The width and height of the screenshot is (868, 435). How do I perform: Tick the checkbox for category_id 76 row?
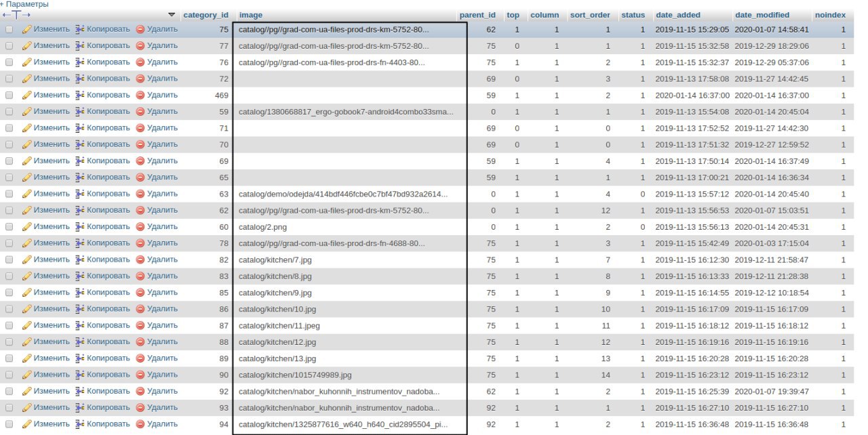[9, 62]
